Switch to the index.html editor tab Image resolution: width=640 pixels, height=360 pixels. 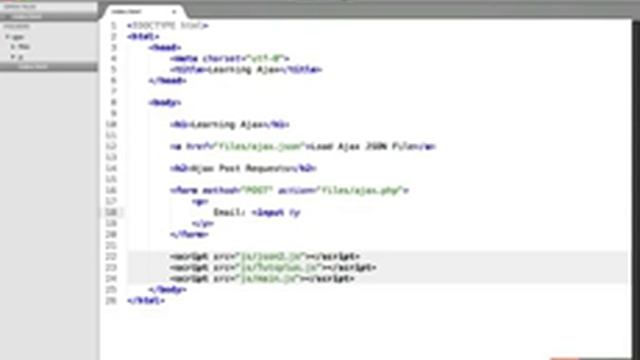pos(143,11)
